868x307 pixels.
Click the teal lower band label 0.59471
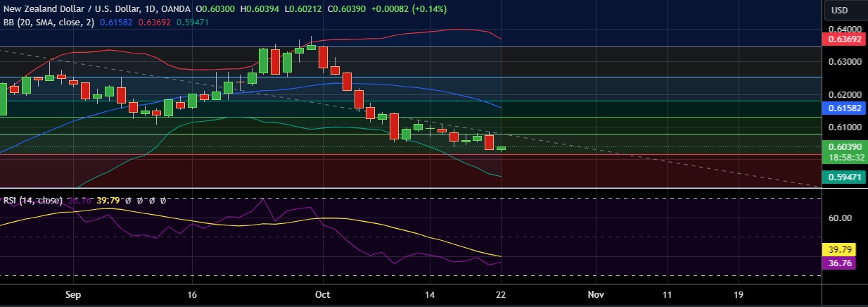coord(844,179)
